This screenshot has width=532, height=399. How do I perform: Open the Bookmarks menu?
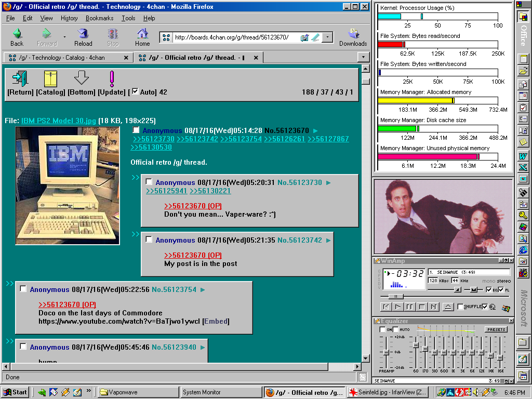pyautogui.click(x=99, y=18)
